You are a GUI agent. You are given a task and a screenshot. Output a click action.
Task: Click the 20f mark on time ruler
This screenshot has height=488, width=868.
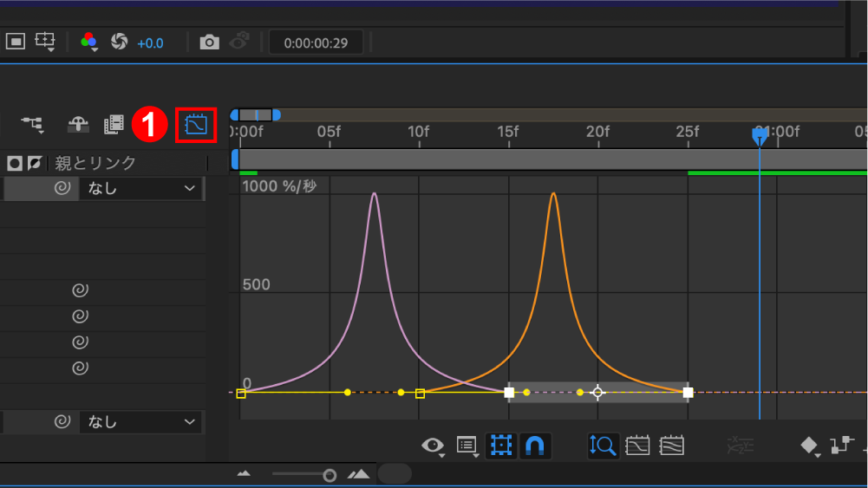pos(597,133)
